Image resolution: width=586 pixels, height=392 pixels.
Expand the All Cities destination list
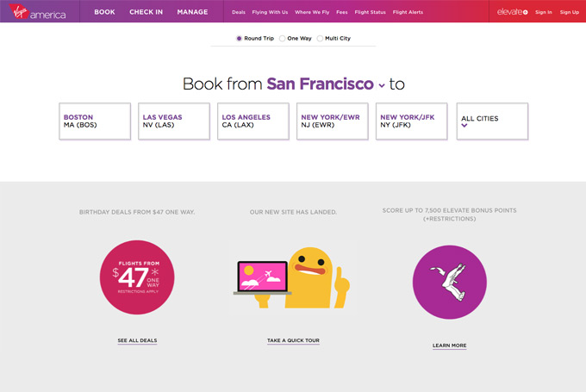[492, 121]
